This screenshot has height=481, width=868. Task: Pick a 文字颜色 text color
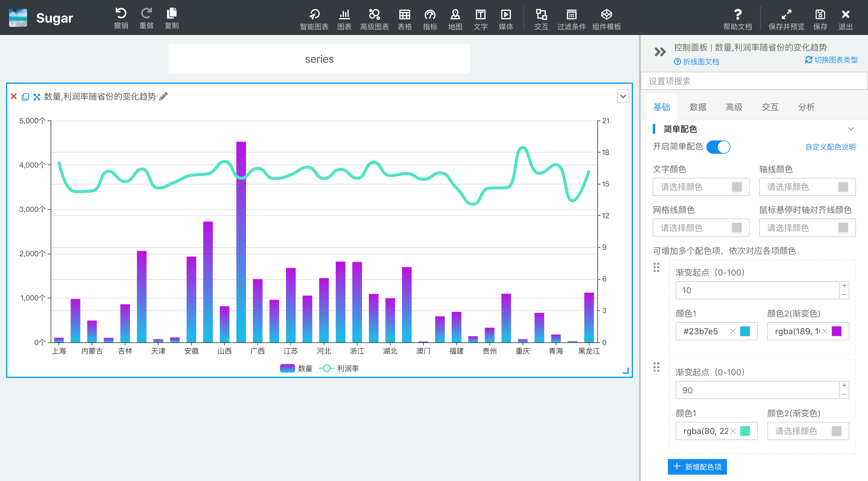[x=701, y=187]
